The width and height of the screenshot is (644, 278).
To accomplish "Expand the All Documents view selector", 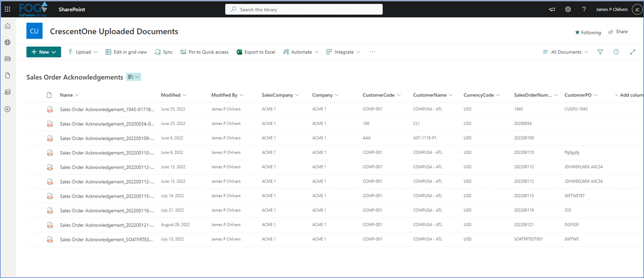I will 566,52.
